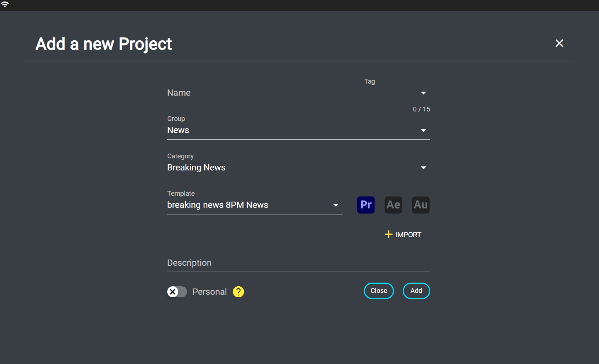The image size is (599, 364).
Task: Click the selected group value News
Action: pos(178,130)
